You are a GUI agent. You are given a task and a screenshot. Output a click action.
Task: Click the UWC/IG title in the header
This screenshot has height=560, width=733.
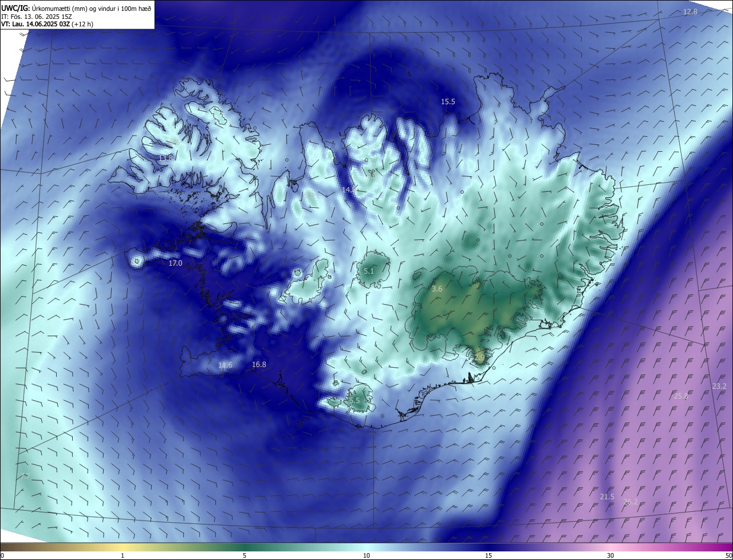point(15,8)
